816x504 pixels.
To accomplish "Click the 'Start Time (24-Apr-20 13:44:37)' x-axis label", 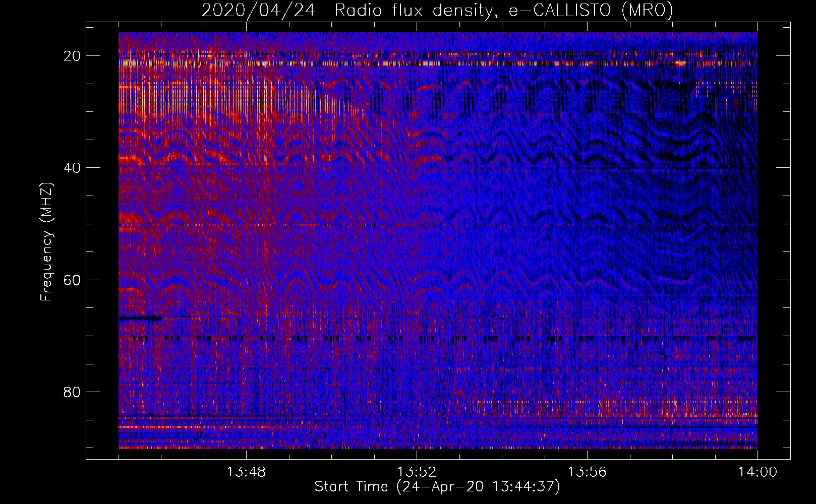I will tap(437, 487).
